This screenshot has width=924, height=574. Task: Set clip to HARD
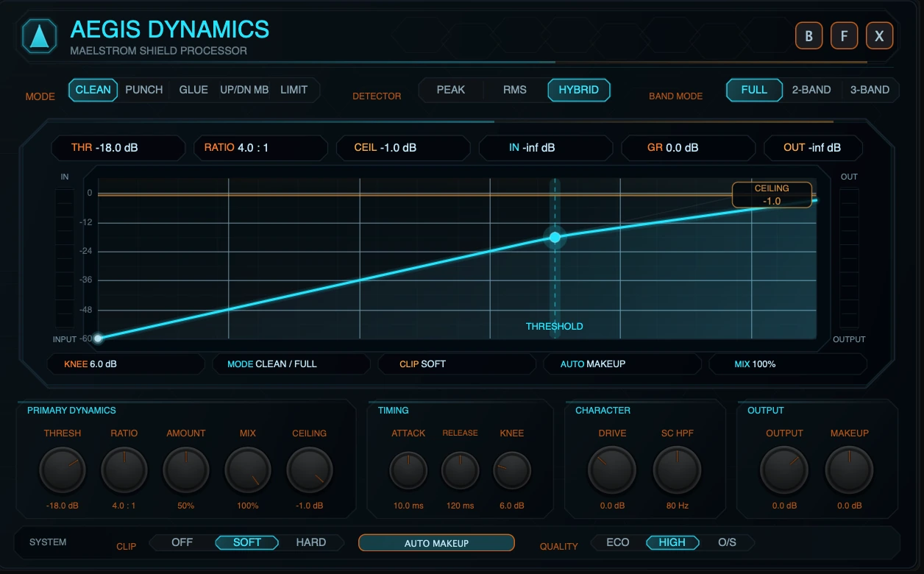[311, 542]
